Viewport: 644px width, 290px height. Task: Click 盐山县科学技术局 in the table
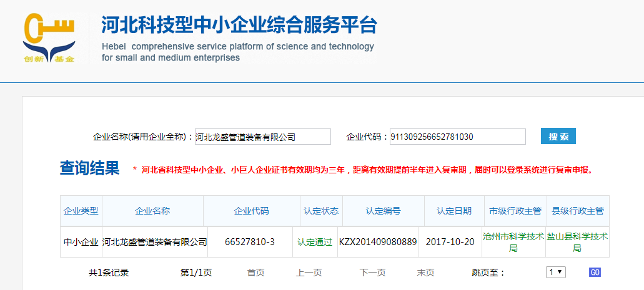pos(577,243)
